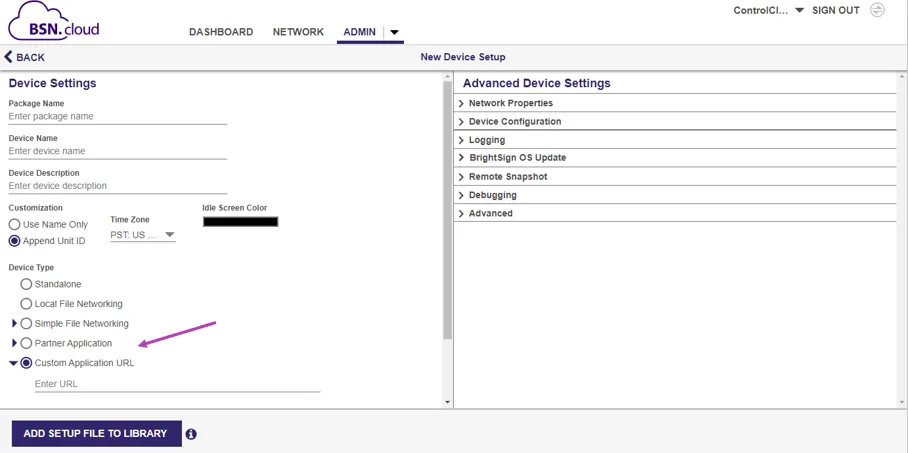The image size is (908, 453).
Task: Choose Simple File Networking device type
Action: pyautogui.click(x=26, y=323)
